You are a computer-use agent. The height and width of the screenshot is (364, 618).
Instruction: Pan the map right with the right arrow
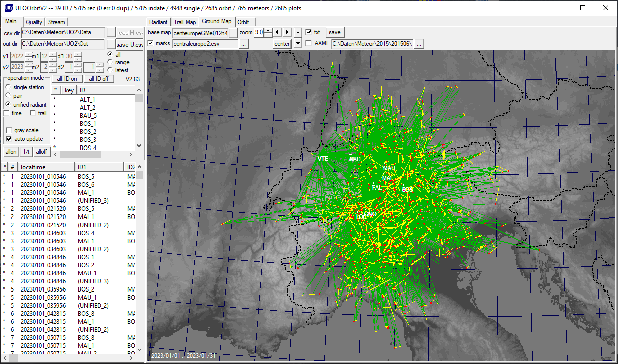pos(287,32)
